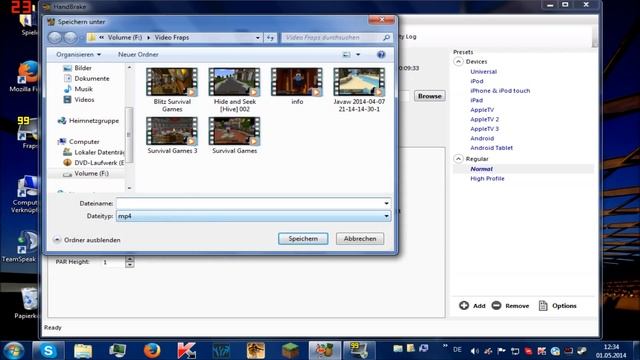Image resolution: width=640 pixels, height=360 pixels.
Task: Select the iPad preset
Action: [476, 100]
